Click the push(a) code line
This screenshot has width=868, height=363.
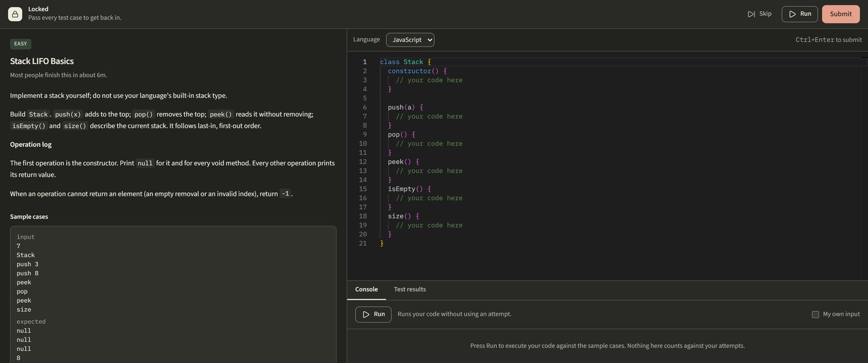[x=405, y=107]
